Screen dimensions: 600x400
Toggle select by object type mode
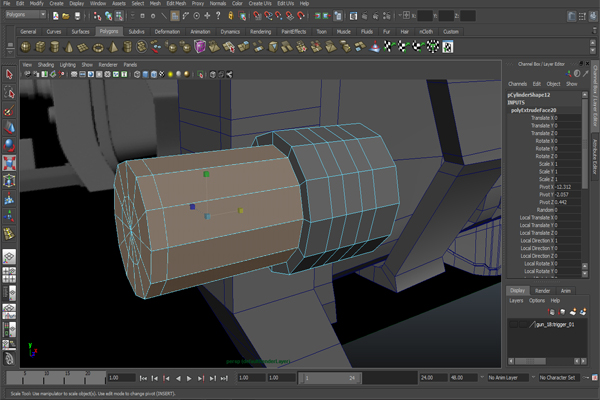(x=109, y=16)
